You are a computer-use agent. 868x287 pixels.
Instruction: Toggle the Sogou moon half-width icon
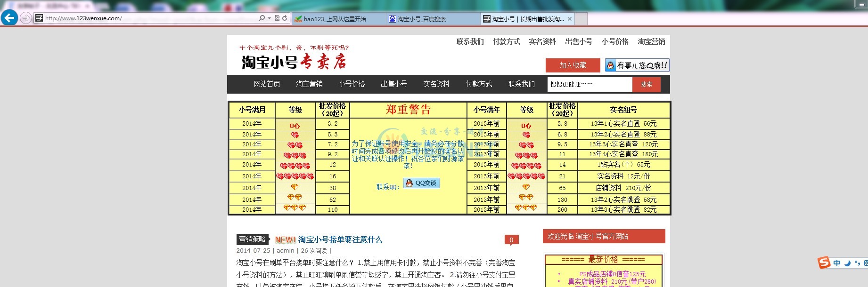point(847,263)
